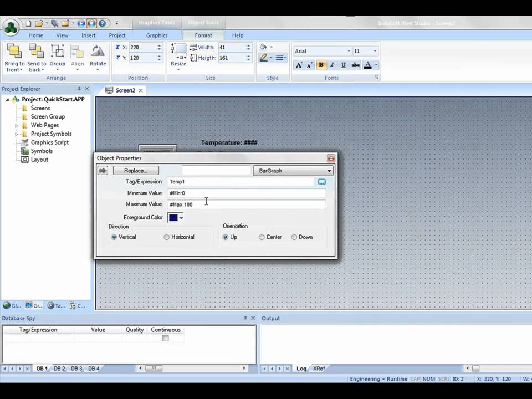
Task: Click the font color A icon
Action: [367, 65]
